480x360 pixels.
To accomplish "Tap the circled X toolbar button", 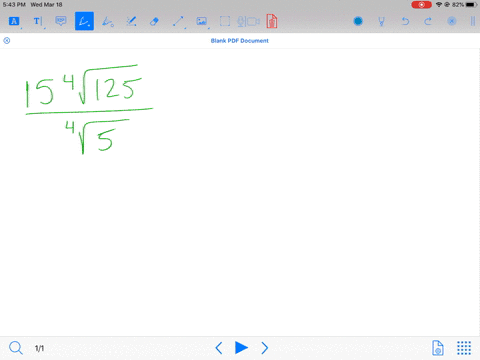I will pyautogui.click(x=452, y=21).
